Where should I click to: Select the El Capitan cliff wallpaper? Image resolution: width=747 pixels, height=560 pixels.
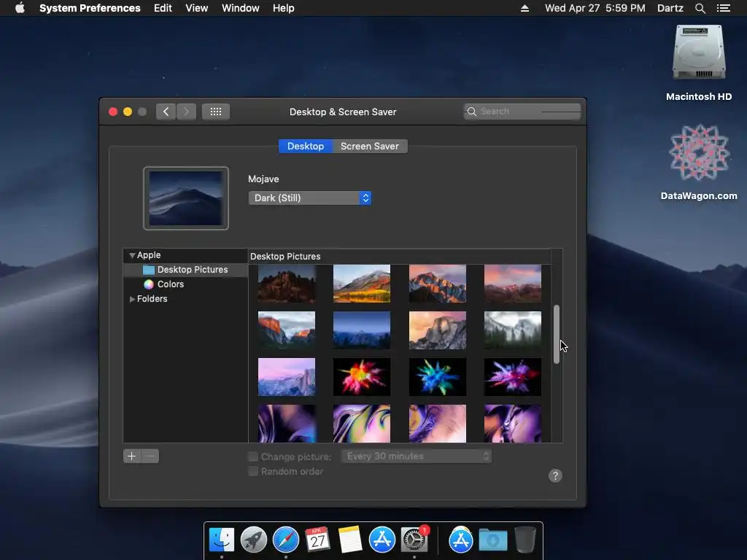[x=286, y=330]
